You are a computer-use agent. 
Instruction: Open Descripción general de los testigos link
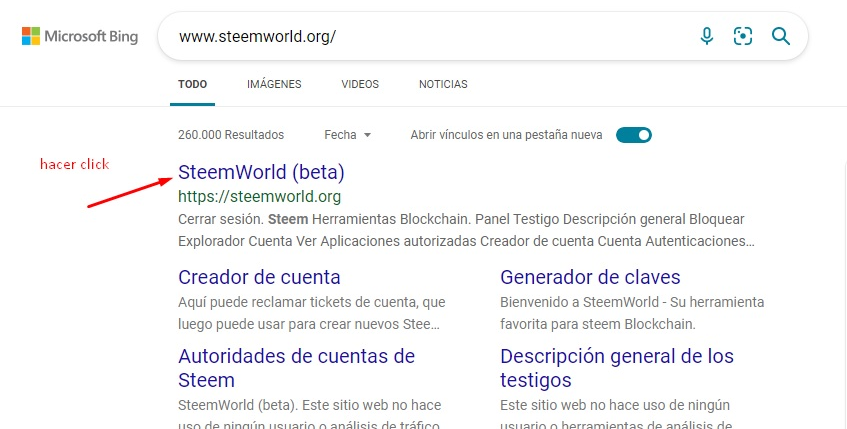[617, 368]
